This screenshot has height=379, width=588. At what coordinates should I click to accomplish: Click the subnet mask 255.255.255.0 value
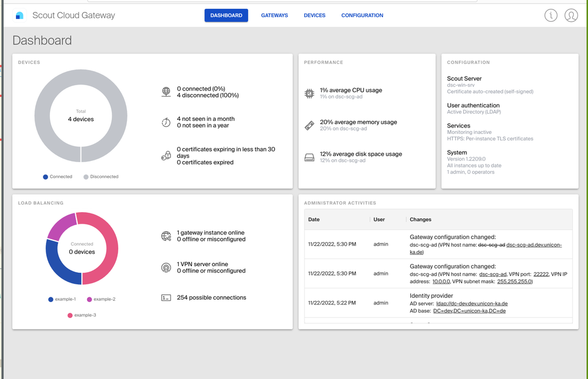point(514,281)
